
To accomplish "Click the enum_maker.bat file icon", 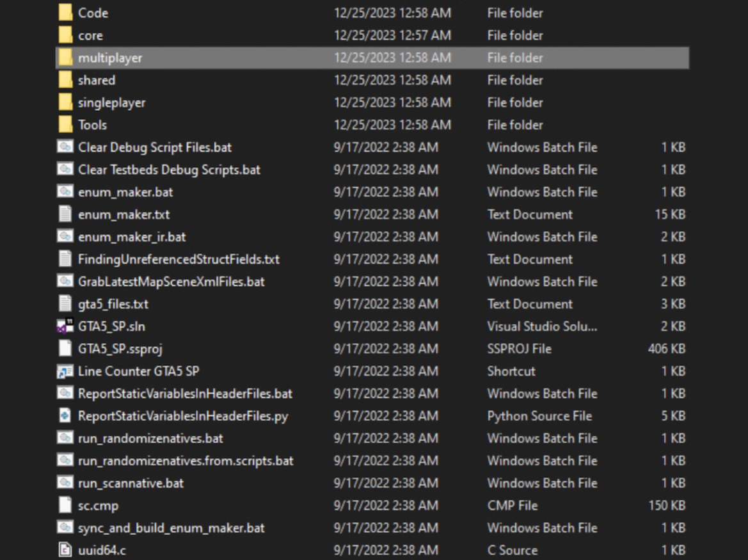I will tap(65, 192).
